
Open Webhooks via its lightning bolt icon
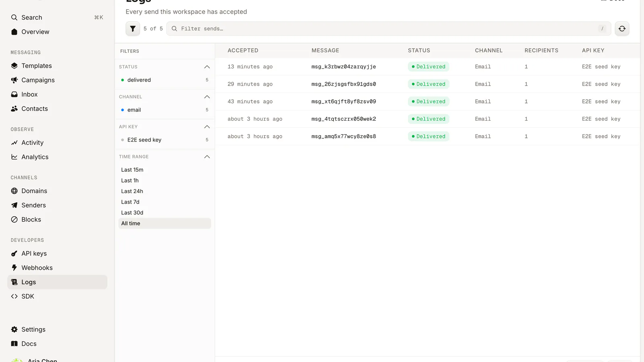pos(14,267)
